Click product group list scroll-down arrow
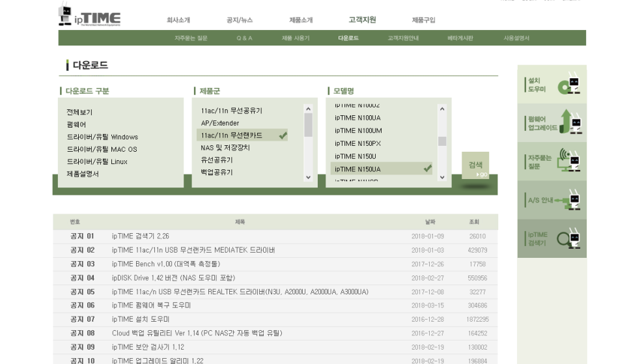This screenshot has height=364, width=629. [x=308, y=177]
